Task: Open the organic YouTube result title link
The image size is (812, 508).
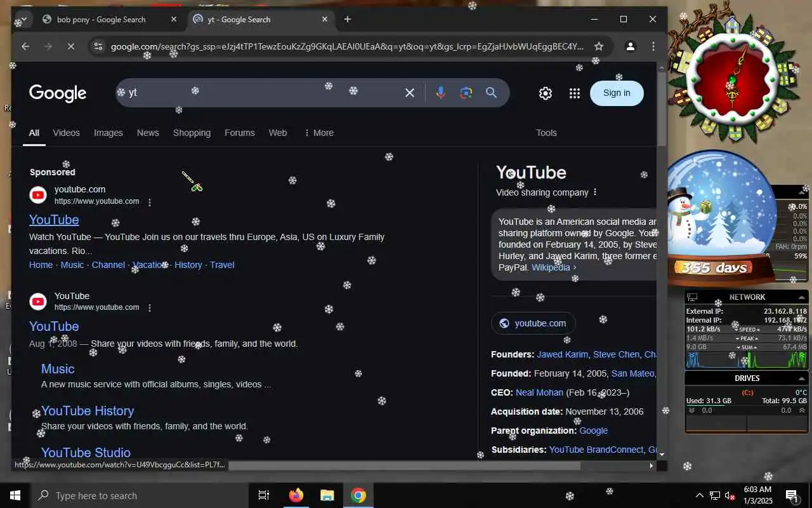Action: [54, 326]
